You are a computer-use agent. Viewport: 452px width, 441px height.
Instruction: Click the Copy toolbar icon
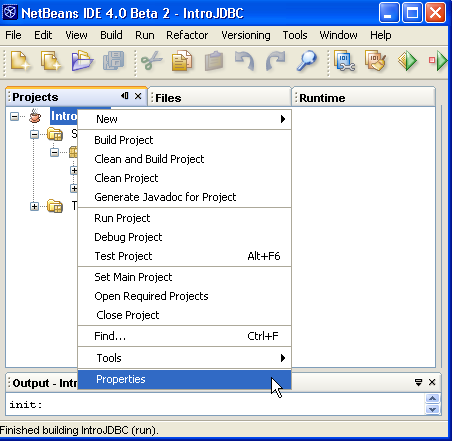182,61
